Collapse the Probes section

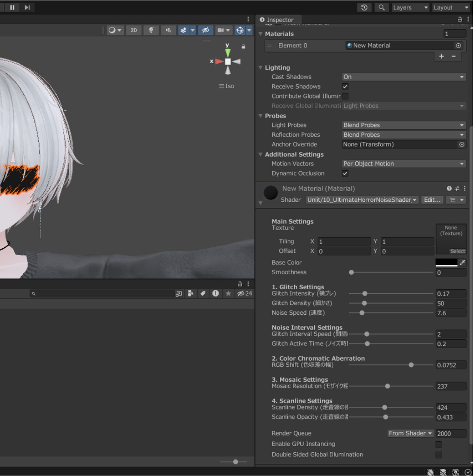pos(260,116)
